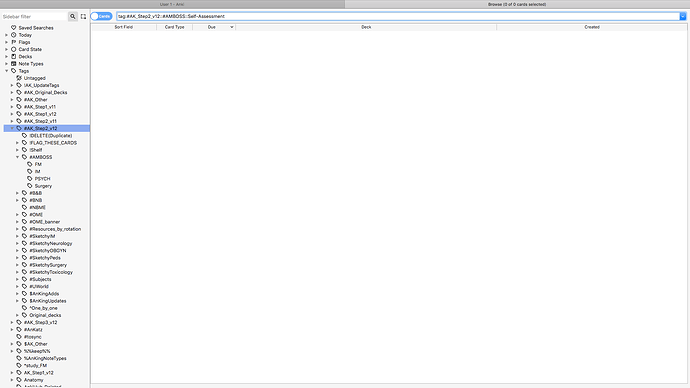This screenshot has width=690, height=388.
Task: Sort by the Card Type column header
Action: tap(175, 27)
